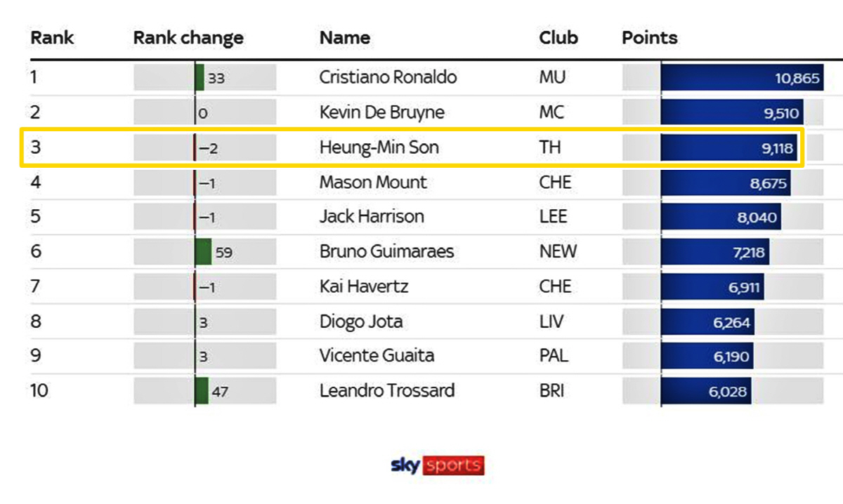
Task: Click Cristiano Ronaldo's 10,865 points bar
Action: 741,77
